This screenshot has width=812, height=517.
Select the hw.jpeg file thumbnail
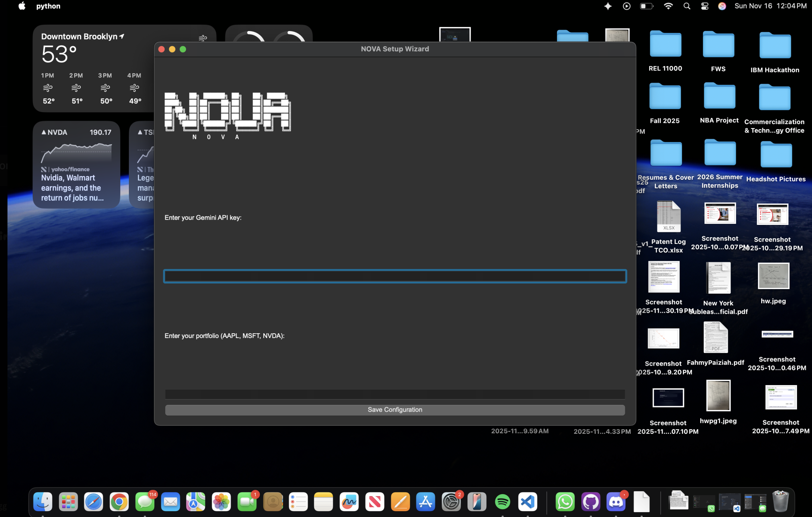point(774,276)
